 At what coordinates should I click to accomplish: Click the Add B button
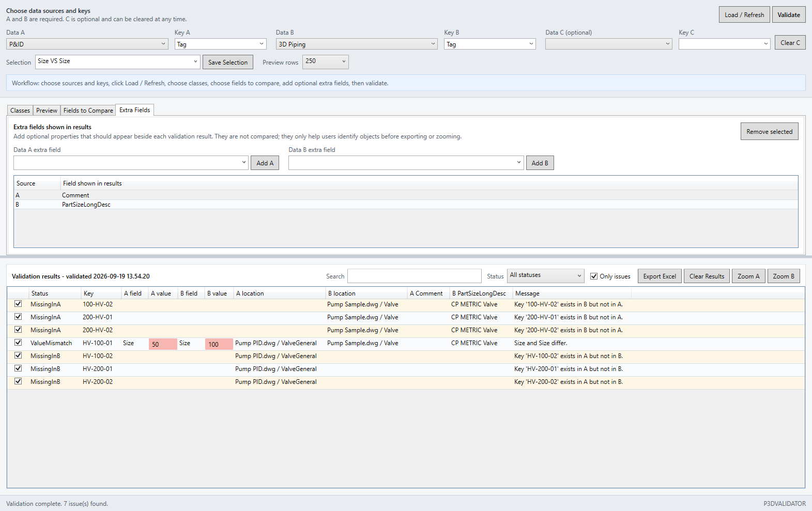coord(540,163)
